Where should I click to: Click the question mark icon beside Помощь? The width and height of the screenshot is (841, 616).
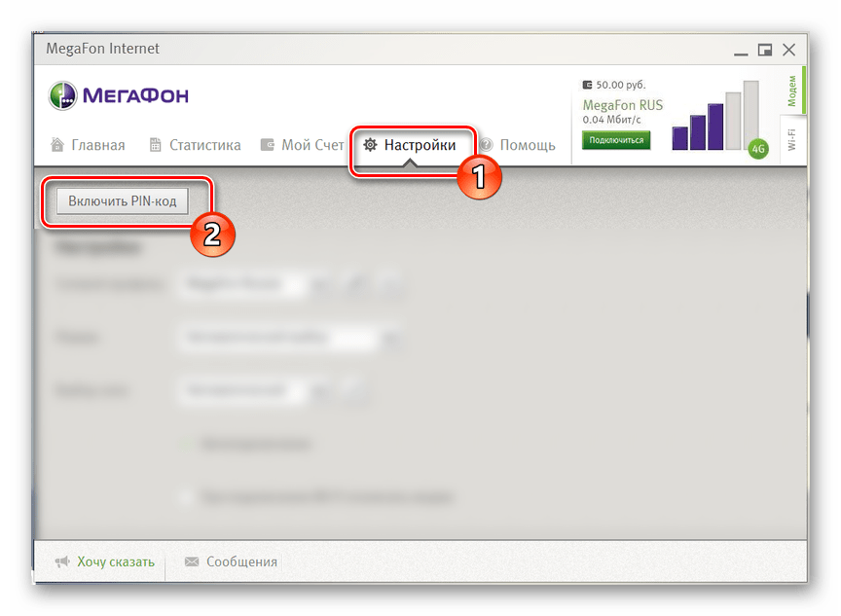[487, 145]
